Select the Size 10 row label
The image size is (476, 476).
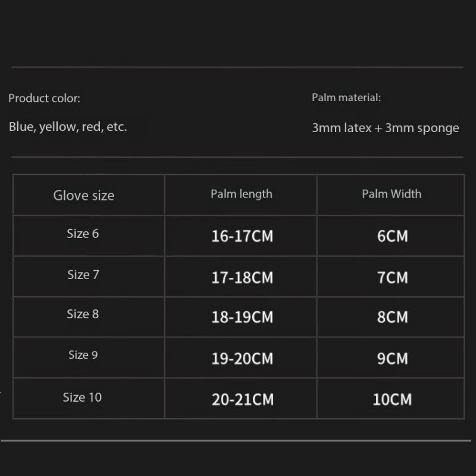[x=82, y=397]
